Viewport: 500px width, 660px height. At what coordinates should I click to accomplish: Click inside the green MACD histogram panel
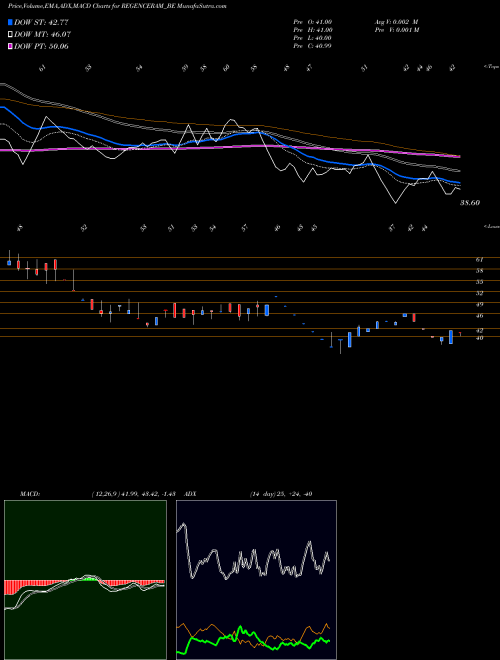pos(85,580)
